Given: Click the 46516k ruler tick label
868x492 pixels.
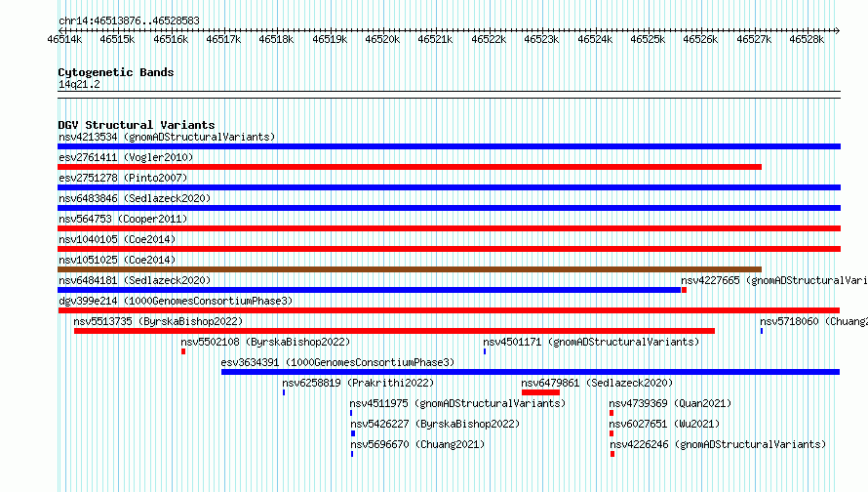Looking at the screenshot, I should pos(171,39).
